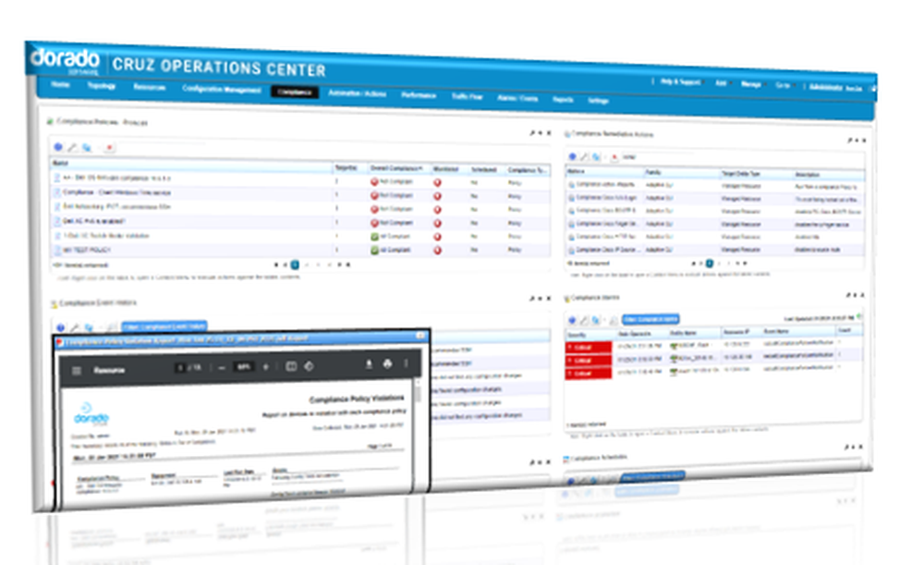924x565 pixels.
Task: Print the PDF report
Action: coord(388,364)
